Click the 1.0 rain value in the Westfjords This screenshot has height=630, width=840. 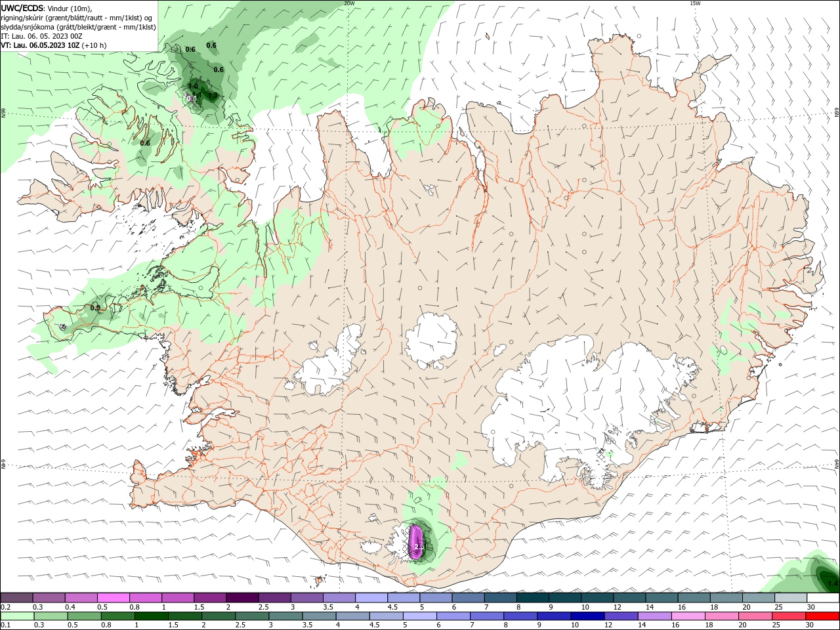(193, 86)
